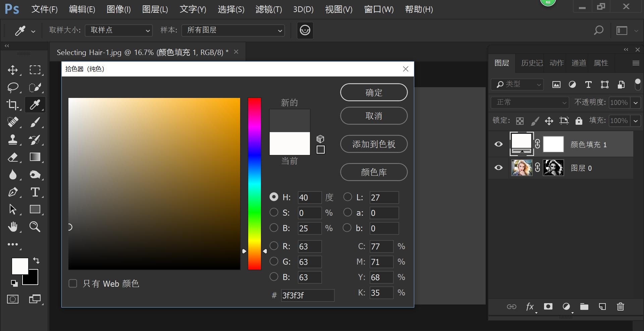This screenshot has height=331, width=644.
Task: Open the layer blending mode dropdown showing 正常
Action: [x=529, y=102]
